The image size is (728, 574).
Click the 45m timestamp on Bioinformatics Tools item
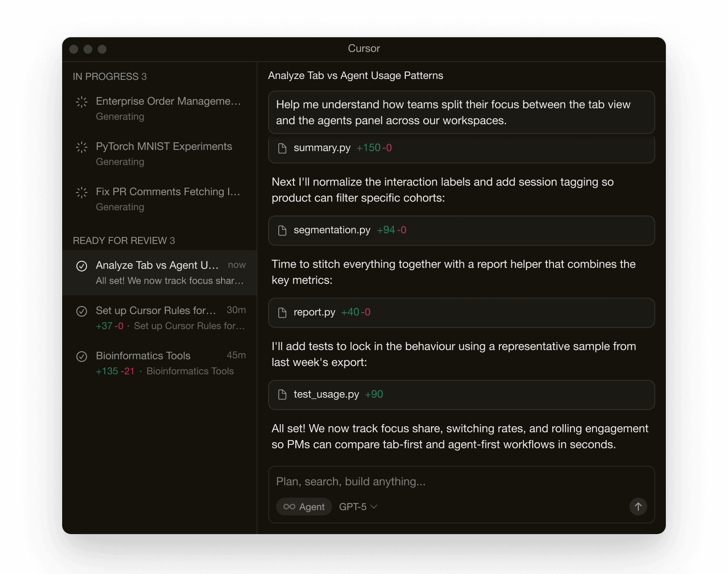pyautogui.click(x=236, y=355)
